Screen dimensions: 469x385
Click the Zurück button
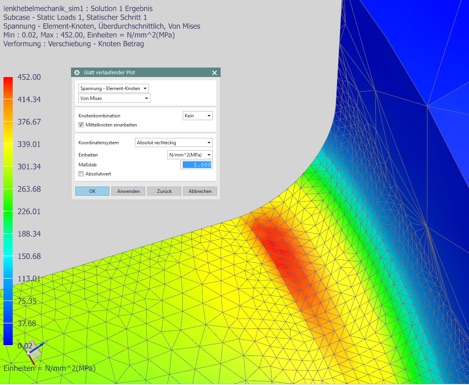[164, 191]
